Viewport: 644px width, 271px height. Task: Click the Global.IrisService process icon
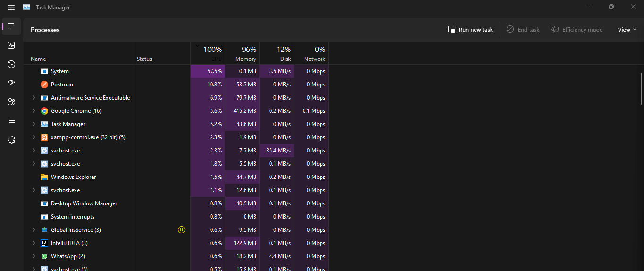(x=44, y=230)
